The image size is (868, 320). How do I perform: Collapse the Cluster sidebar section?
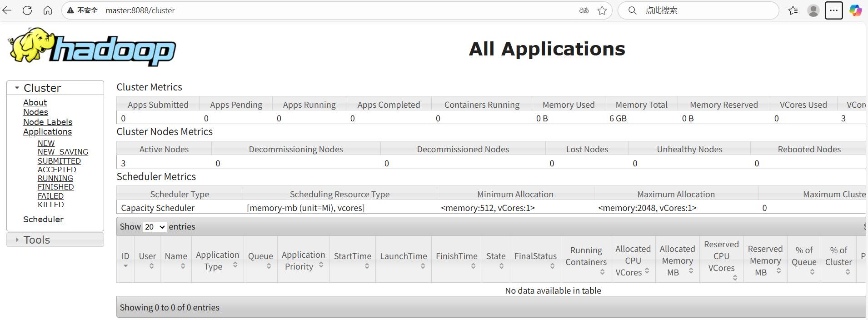click(x=55, y=88)
